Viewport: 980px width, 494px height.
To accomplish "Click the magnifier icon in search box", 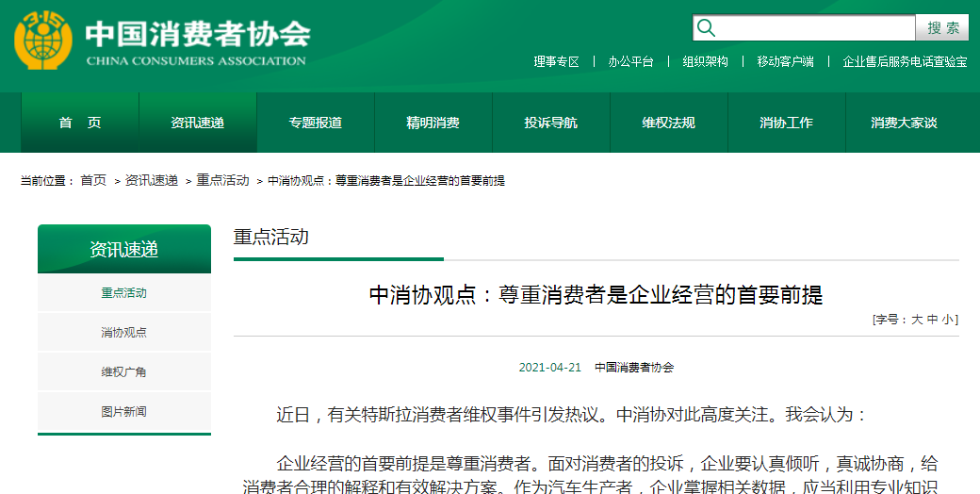I will (706, 28).
